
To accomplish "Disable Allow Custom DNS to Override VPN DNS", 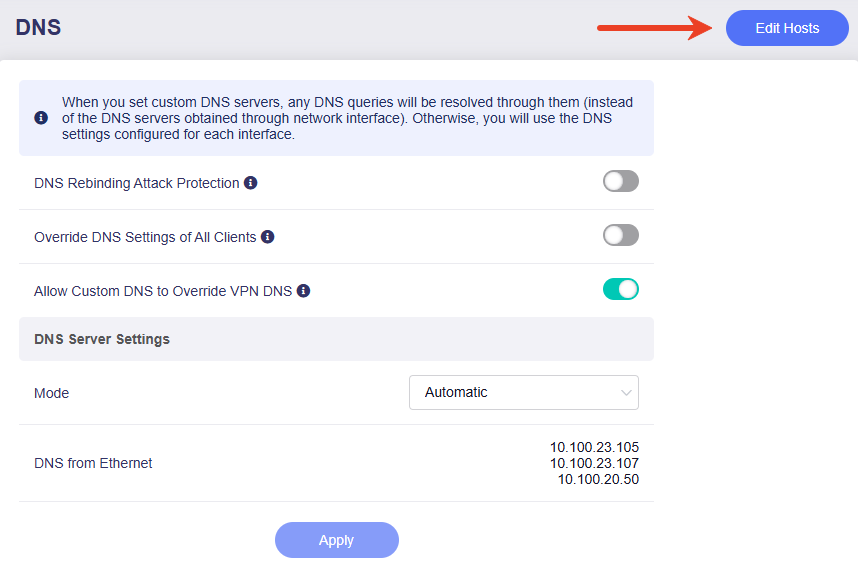I will tap(621, 289).
